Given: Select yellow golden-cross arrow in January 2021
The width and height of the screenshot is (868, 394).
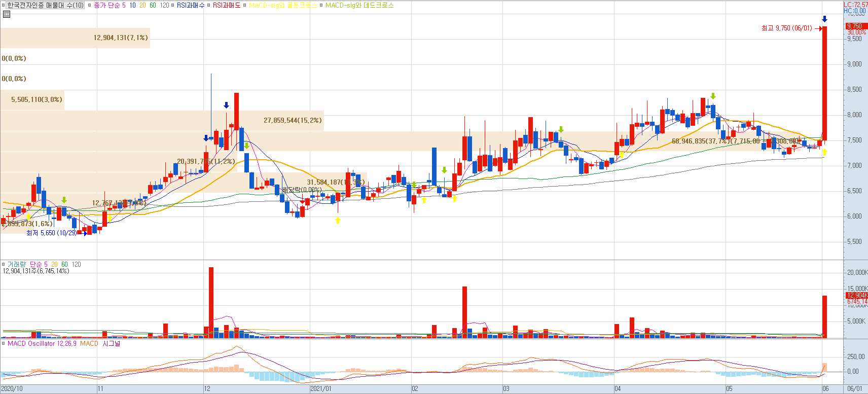Looking at the screenshot, I should pos(338,221).
